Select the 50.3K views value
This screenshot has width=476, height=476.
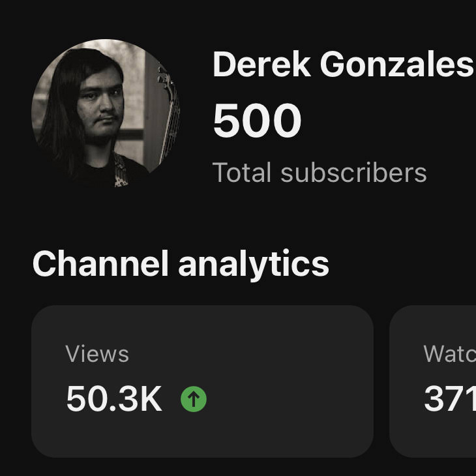click(x=114, y=399)
